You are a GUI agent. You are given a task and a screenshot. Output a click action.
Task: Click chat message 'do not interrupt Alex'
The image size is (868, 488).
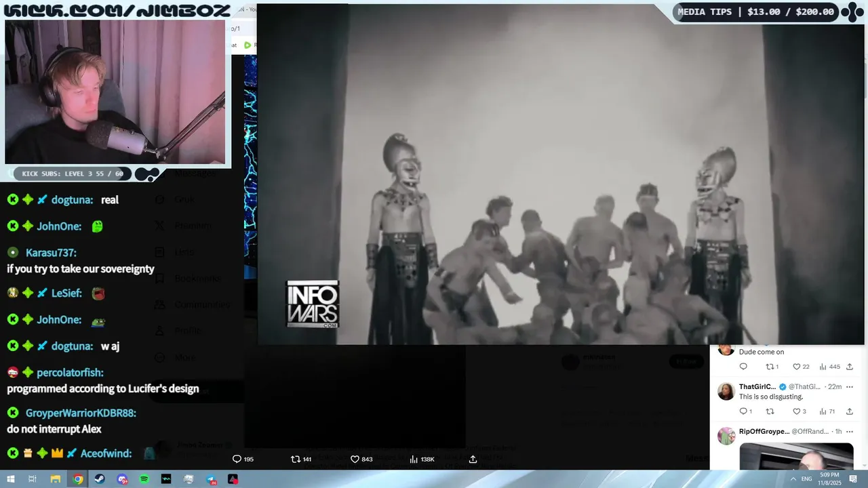[x=54, y=429]
